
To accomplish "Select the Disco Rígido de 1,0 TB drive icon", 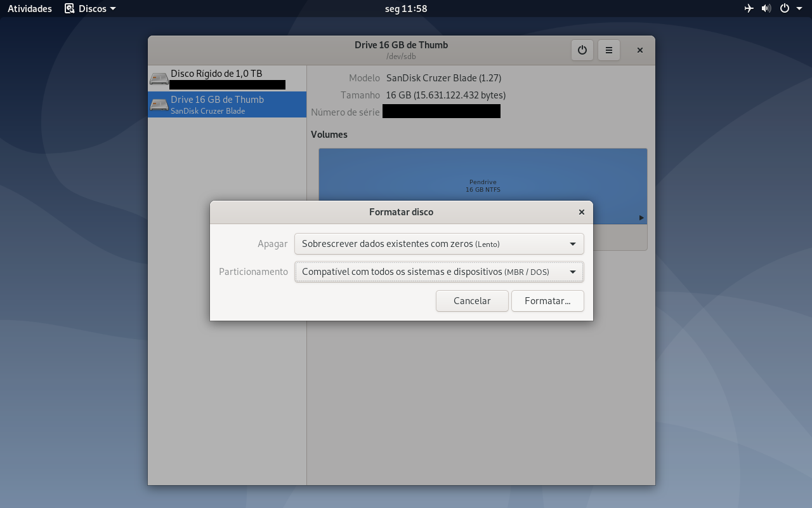I will [159, 79].
